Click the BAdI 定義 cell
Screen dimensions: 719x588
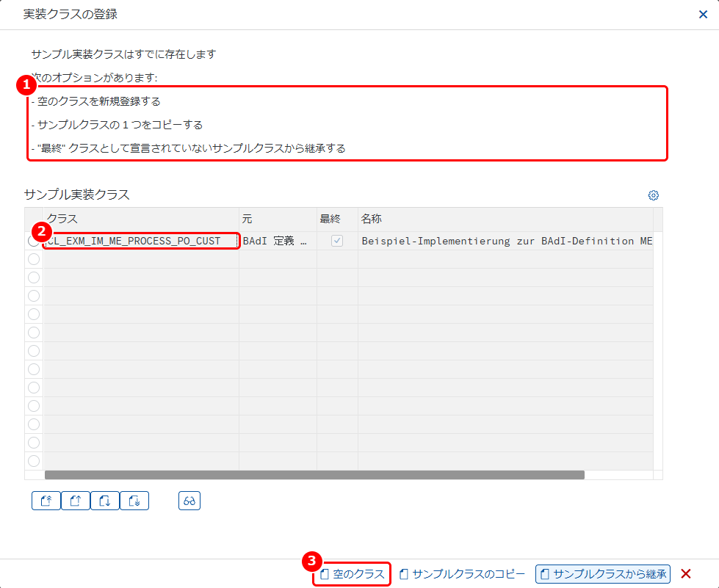click(x=278, y=241)
